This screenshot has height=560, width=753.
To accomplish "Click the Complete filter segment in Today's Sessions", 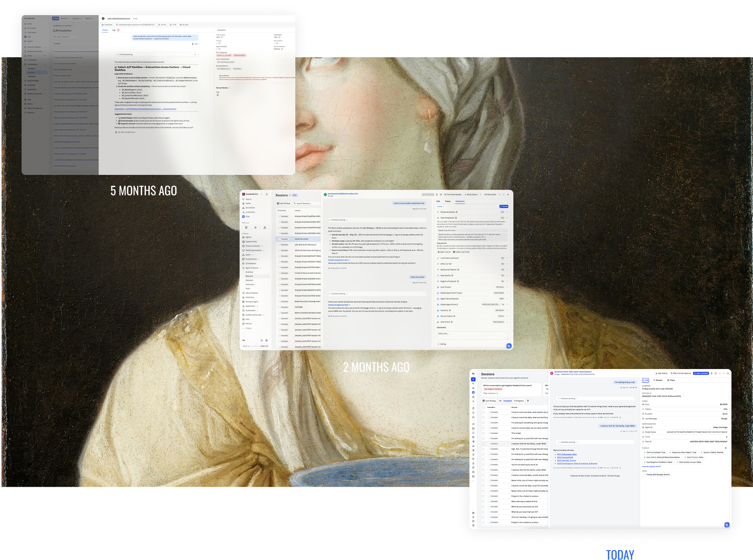I will 507,401.
